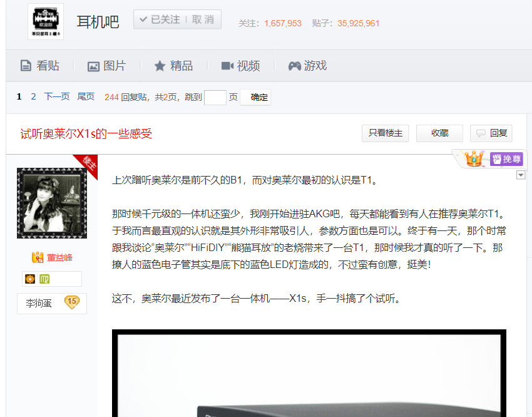Click 取消 to unfollow the forum
The width and height of the screenshot is (532, 417).
tap(203, 19)
